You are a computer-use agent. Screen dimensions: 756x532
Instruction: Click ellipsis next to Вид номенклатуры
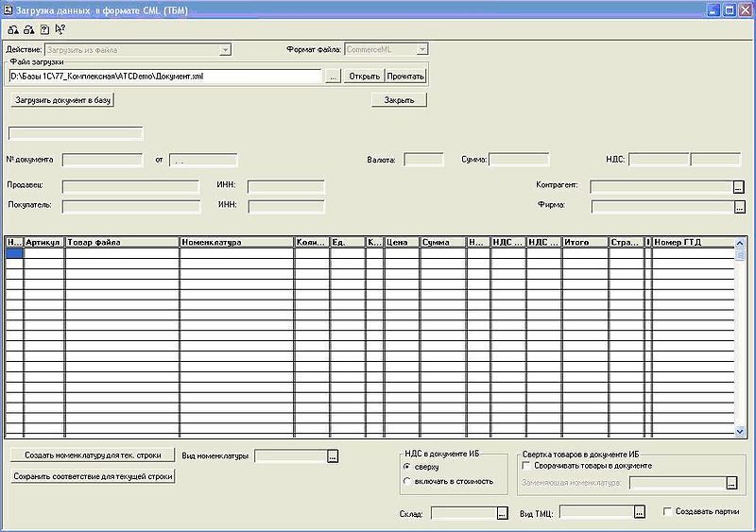[332, 456]
